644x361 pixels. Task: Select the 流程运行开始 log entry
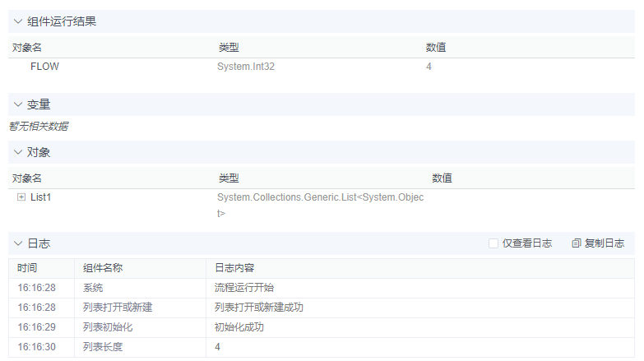pyautogui.click(x=244, y=288)
